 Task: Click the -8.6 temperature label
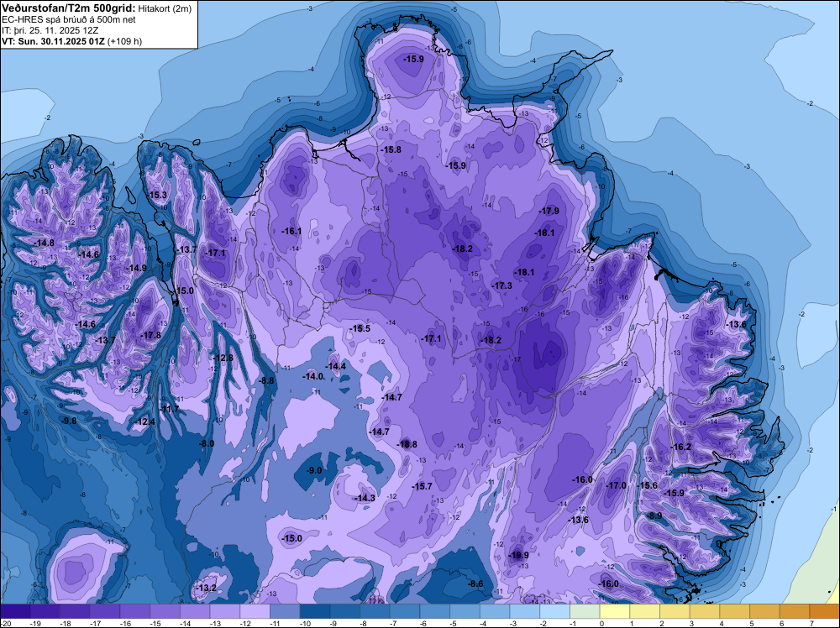coord(475,584)
